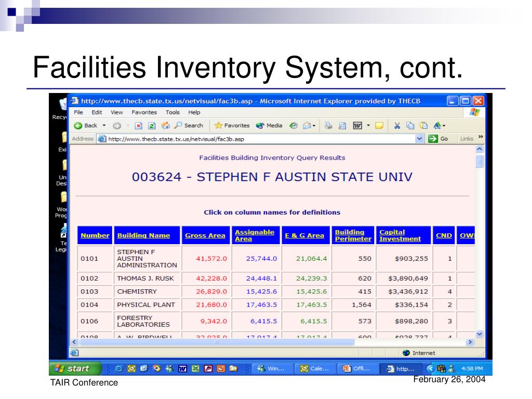Launch PowerPoint from Quick Launch bar
Screen dimensions: 532x399
(x=221, y=368)
